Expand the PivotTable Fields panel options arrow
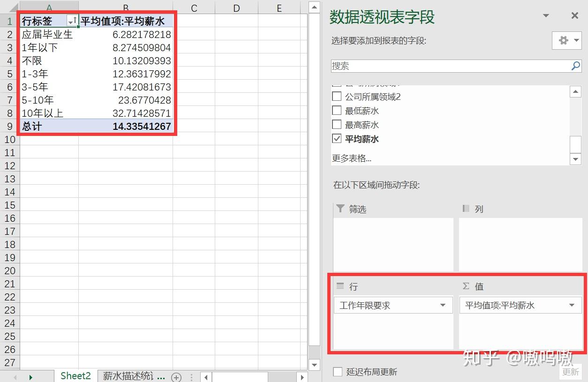Image resolution: width=588 pixels, height=382 pixels. pyautogui.click(x=545, y=15)
